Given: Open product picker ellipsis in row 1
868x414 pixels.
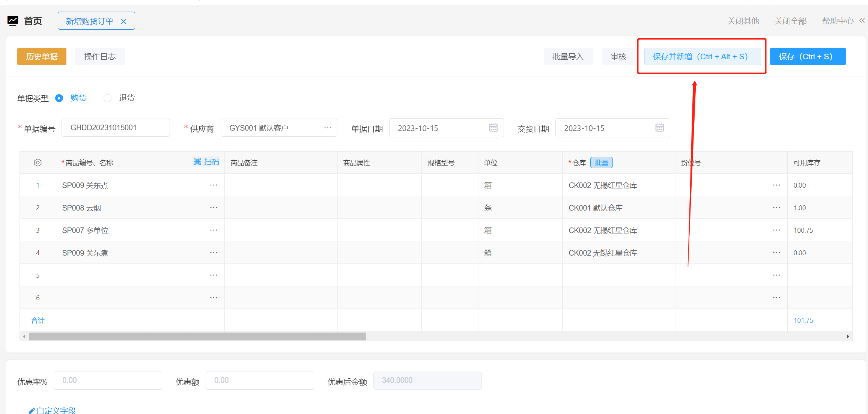Looking at the screenshot, I should pos(214,185).
